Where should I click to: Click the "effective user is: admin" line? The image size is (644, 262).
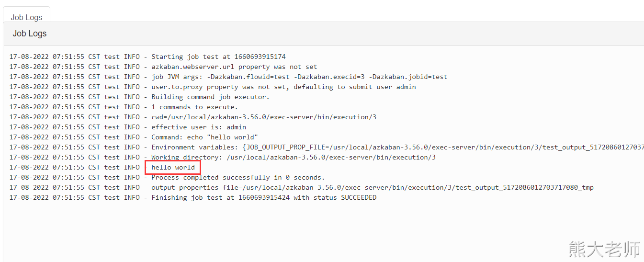199,127
